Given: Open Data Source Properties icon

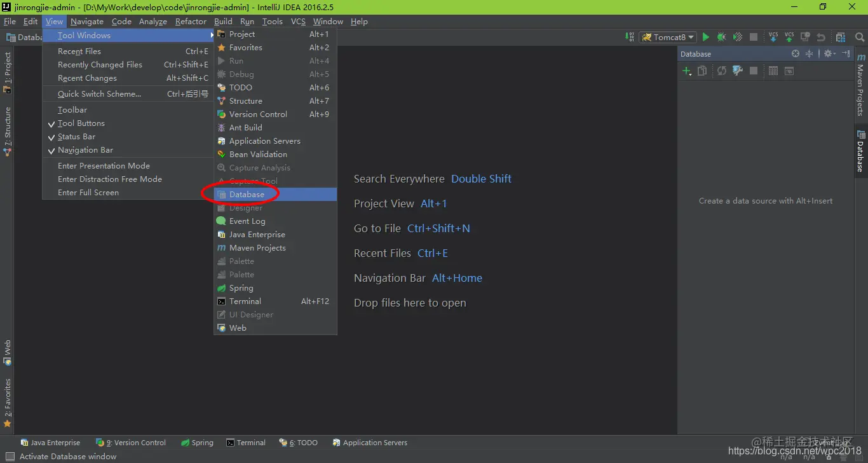Looking at the screenshot, I should 738,71.
